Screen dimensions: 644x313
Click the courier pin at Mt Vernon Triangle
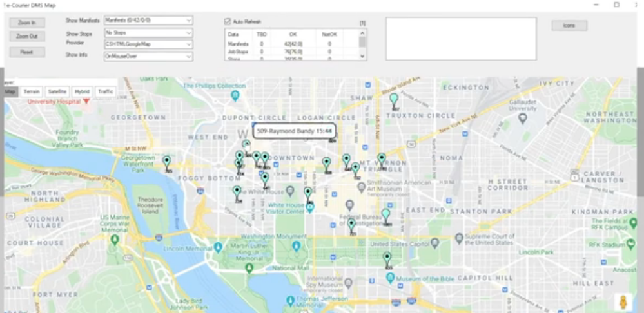pyautogui.click(x=382, y=160)
